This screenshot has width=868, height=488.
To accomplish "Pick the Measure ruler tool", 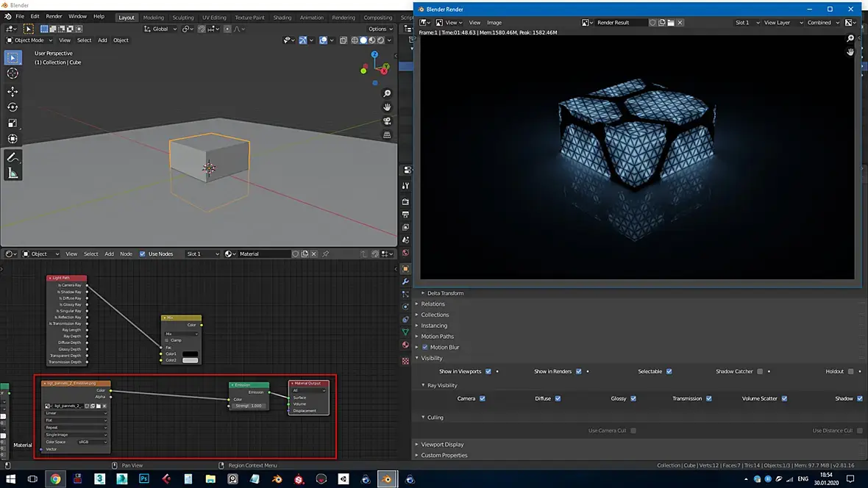I will [x=13, y=173].
